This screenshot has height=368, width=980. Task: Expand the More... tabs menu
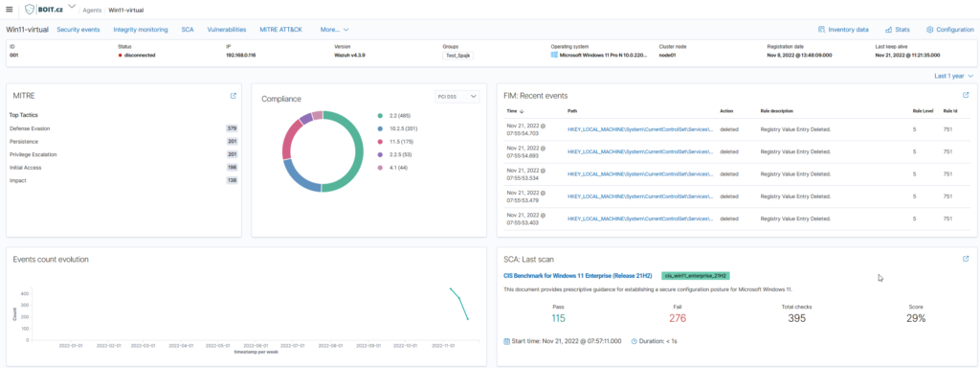click(334, 30)
